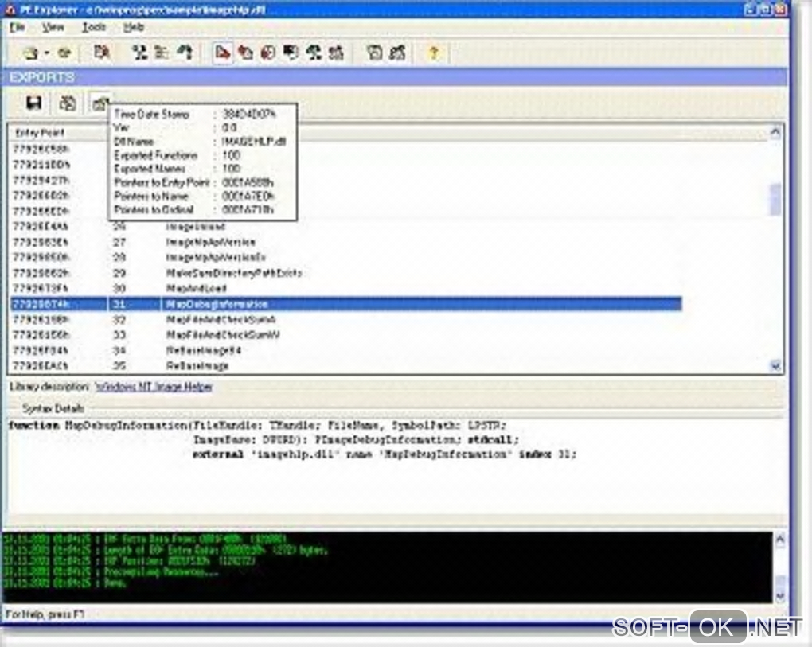
Task: Select the MapFileAndCheckSumA row
Action: (346, 319)
